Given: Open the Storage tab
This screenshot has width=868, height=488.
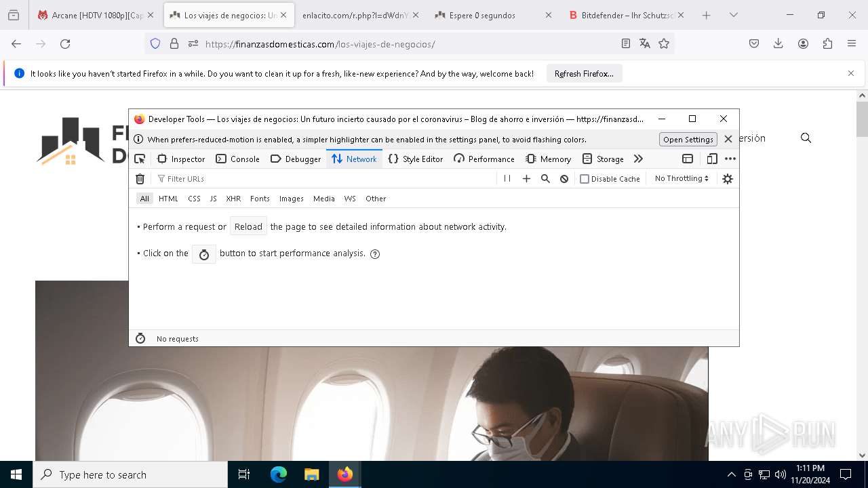Looking at the screenshot, I should tap(604, 159).
